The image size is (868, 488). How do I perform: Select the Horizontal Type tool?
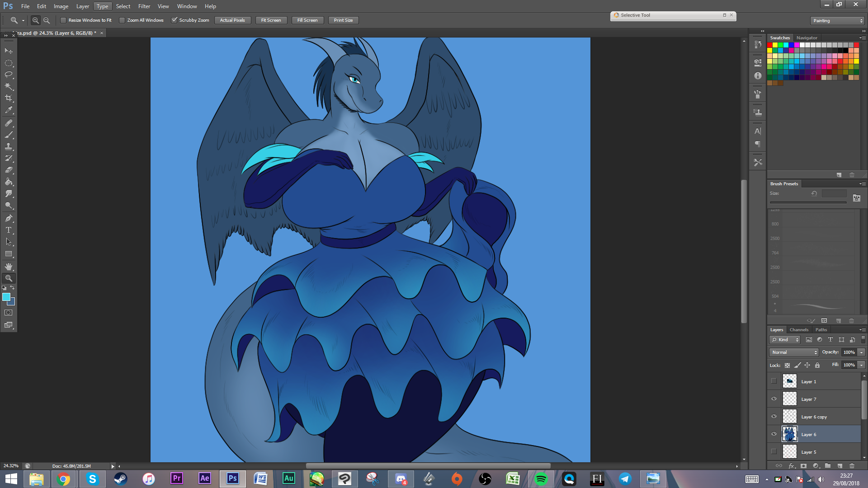[x=9, y=230]
